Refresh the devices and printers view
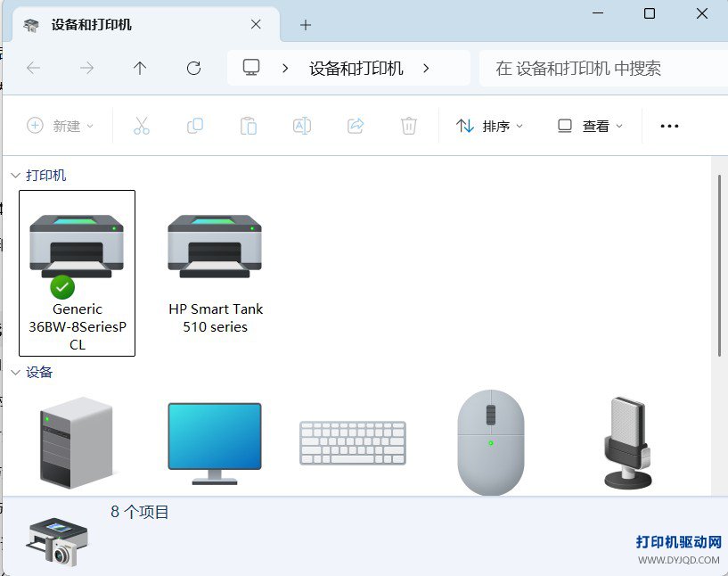This screenshot has height=576, width=728. [x=193, y=69]
